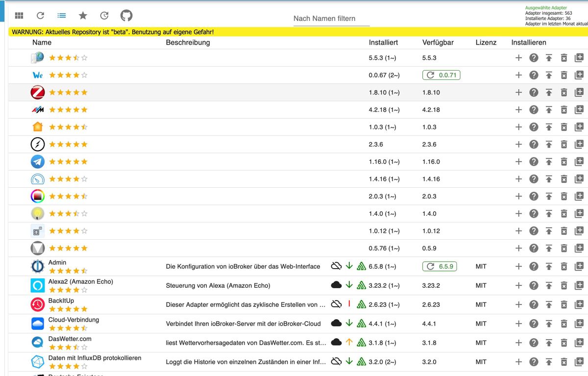Screen dimensions: 588x376
Task: Install specific version in the 1.4.0 row
Action: tap(579, 214)
